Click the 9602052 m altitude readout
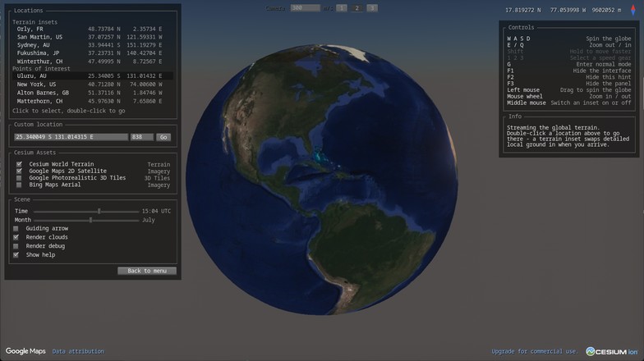The image size is (644, 361). pos(606,10)
